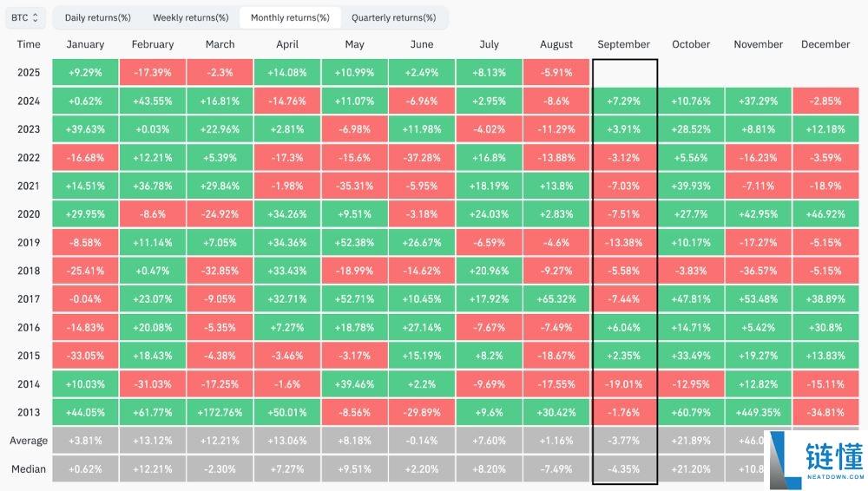This screenshot has height=491, width=868.
Task: Select the Monthly returns(%) tab
Action: pyautogui.click(x=290, y=17)
